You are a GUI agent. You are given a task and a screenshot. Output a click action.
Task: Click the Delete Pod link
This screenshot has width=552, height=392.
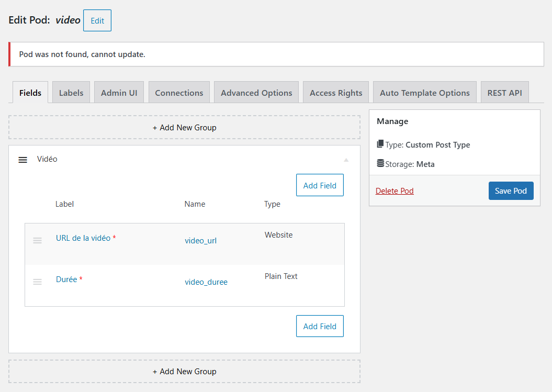[395, 191]
